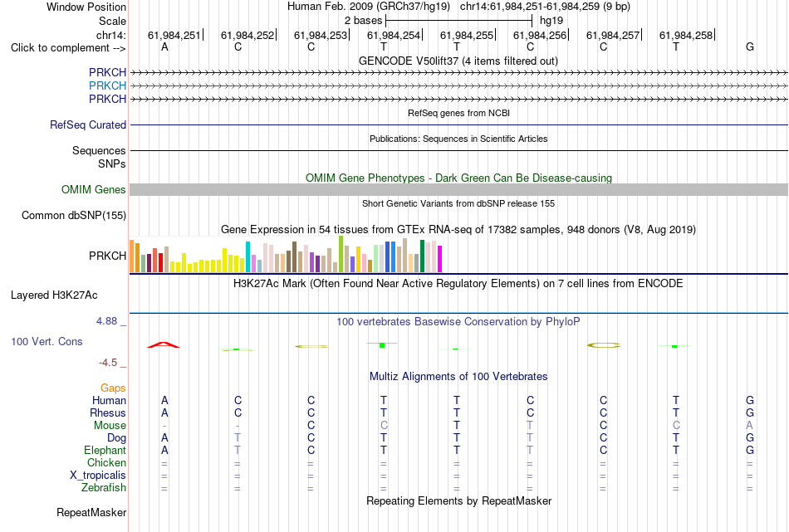Click the gray OMIM Genes item bar

pos(458,189)
